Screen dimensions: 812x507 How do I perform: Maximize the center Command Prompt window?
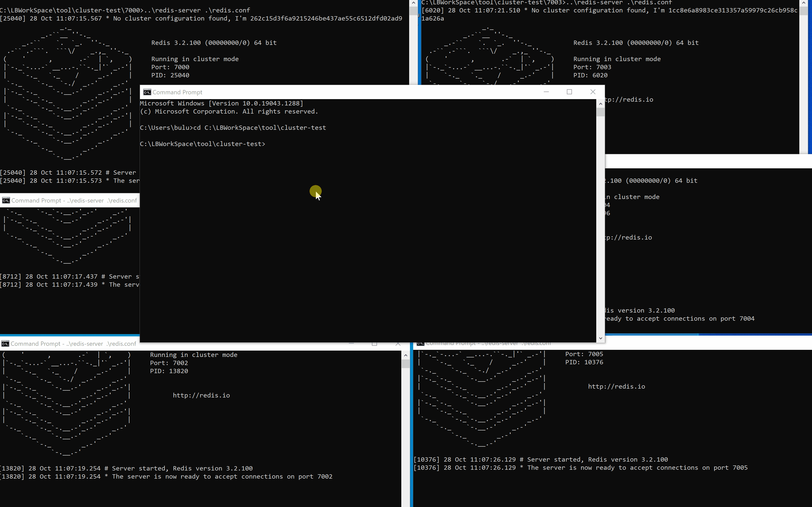point(569,92)
